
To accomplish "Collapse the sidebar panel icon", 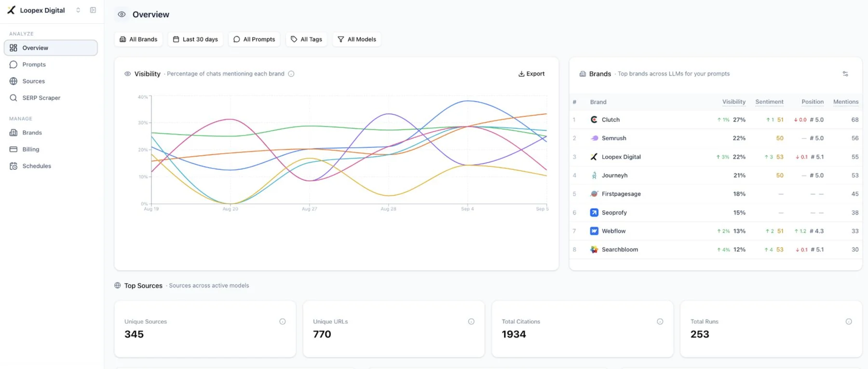I will click(93, 10).
